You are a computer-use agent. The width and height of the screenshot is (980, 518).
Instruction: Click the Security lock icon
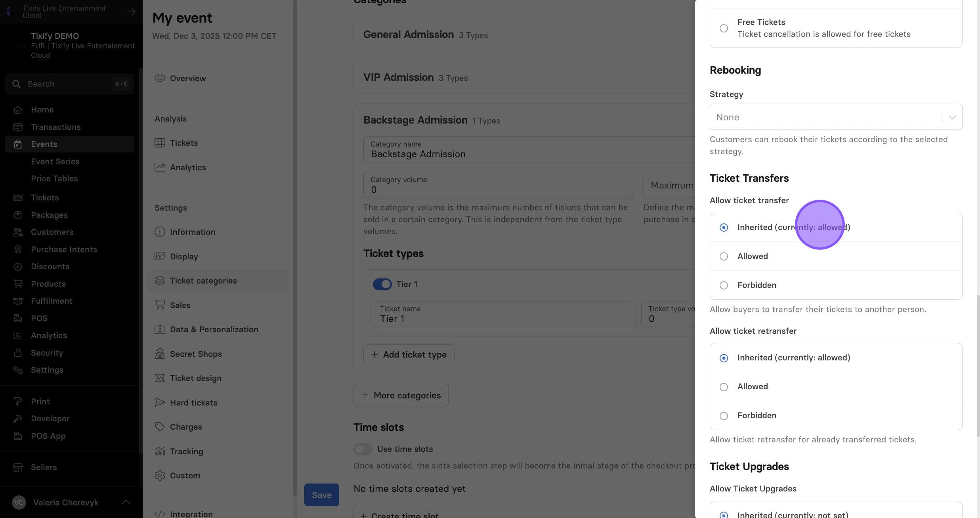click(18, 353)
